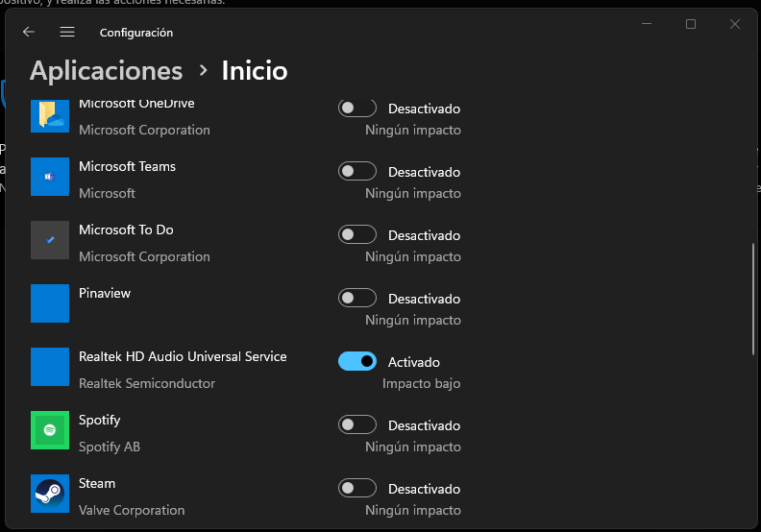Click the Valve Corporation publisher text
Screen dimensions: 761x532
(x=132, y=510)
